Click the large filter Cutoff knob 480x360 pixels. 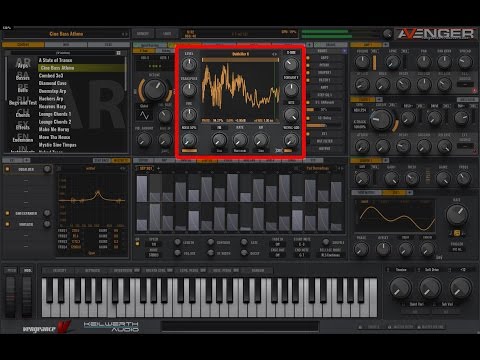point(381,120)
